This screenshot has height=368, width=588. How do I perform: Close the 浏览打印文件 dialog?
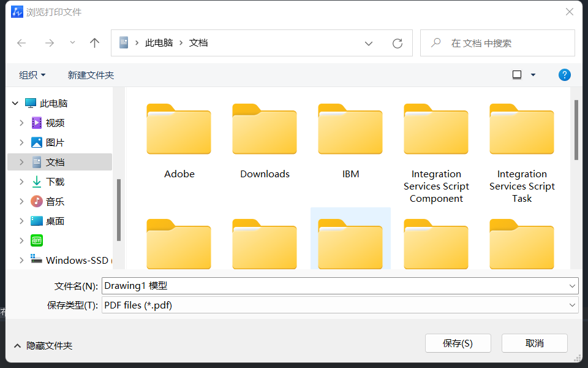pyautogui.click(x=570, y=12)
